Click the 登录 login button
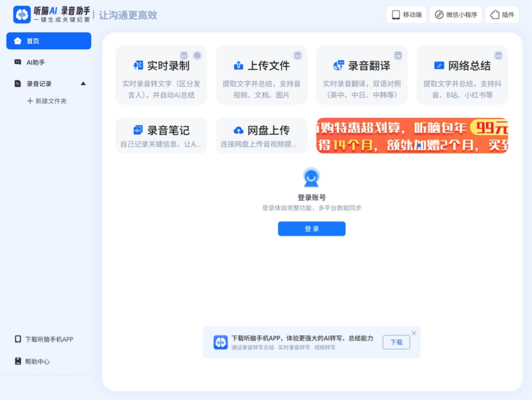This screenshot has height=400, width=532. [311, 229]
